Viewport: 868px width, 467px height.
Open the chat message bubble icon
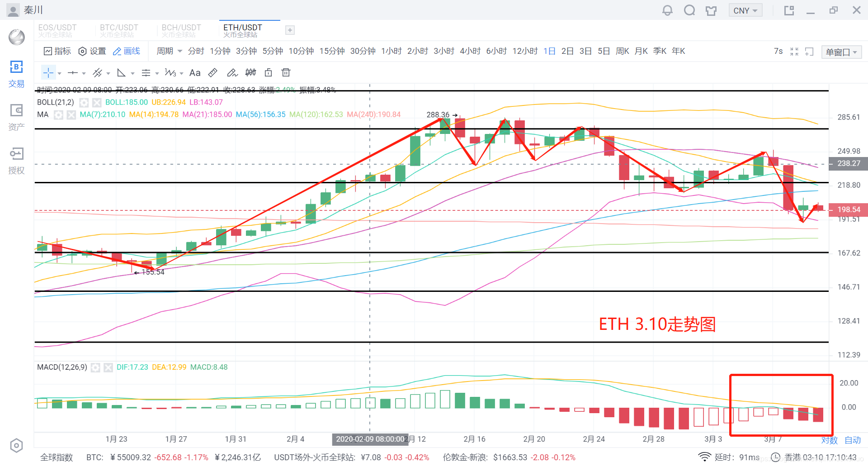tap(689, 10)
